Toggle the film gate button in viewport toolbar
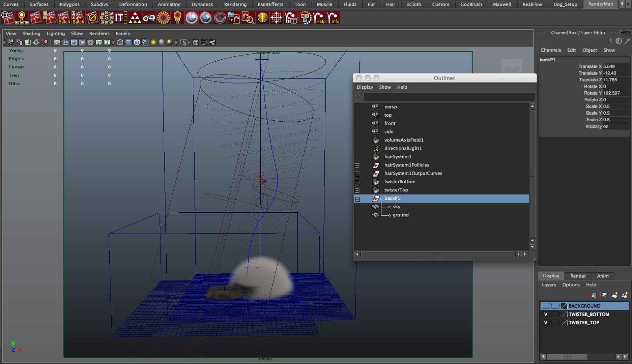The height and width of the screenshot is (364, 632). tap(65, 42)
